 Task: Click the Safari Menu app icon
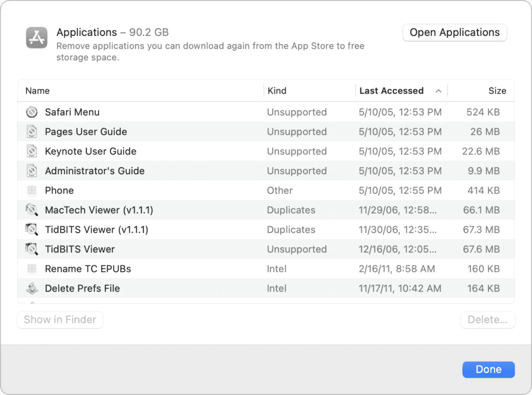click(32, 112)
